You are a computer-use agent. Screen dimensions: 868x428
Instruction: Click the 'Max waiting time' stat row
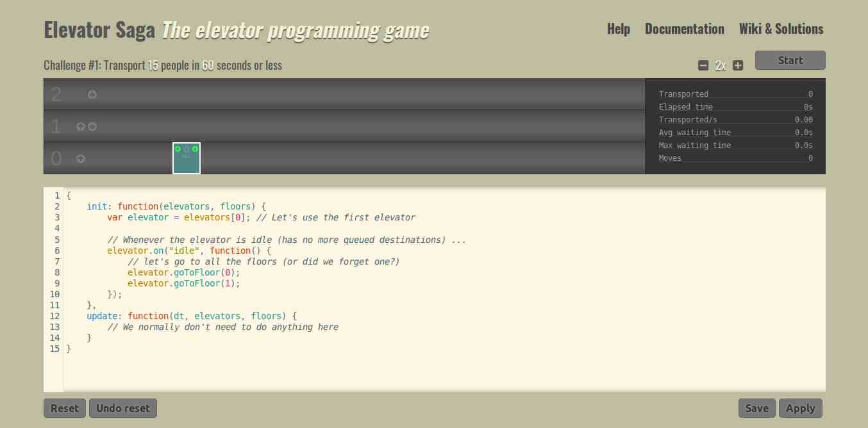pos(736,145)
